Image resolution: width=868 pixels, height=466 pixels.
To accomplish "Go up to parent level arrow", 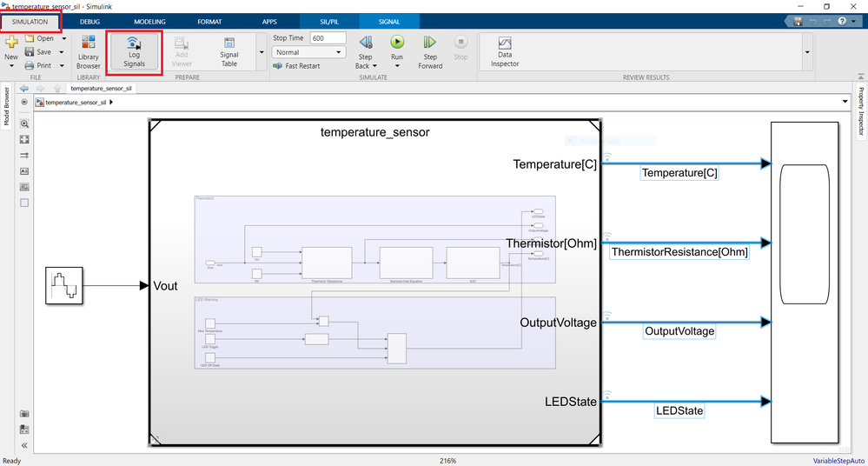I will (57, 88).
